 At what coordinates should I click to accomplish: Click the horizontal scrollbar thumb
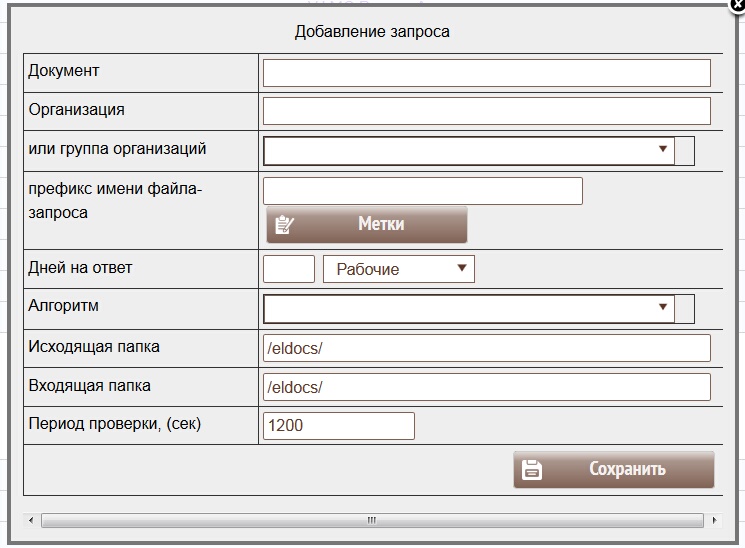tap(370, 520)
